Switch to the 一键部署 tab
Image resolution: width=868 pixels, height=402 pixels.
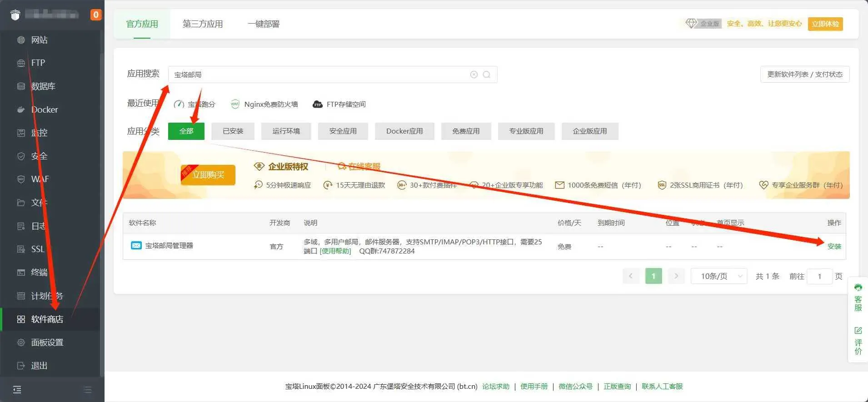[x=264, y=24]
